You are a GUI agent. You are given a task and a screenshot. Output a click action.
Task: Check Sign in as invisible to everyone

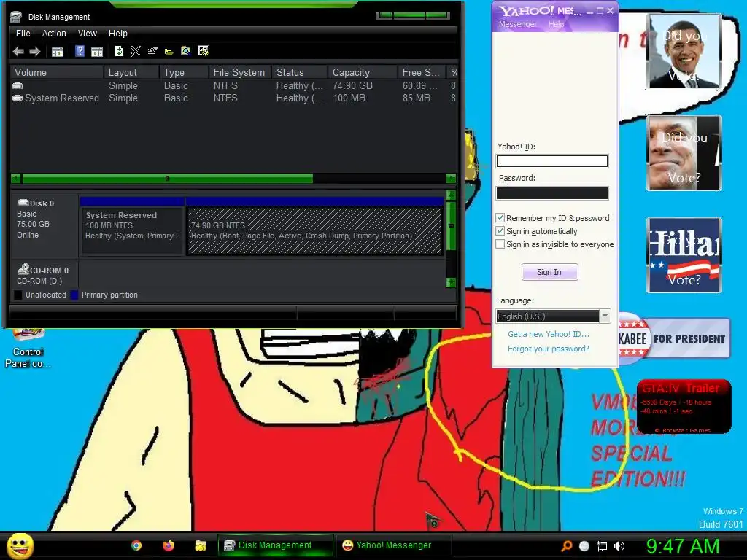500,244
